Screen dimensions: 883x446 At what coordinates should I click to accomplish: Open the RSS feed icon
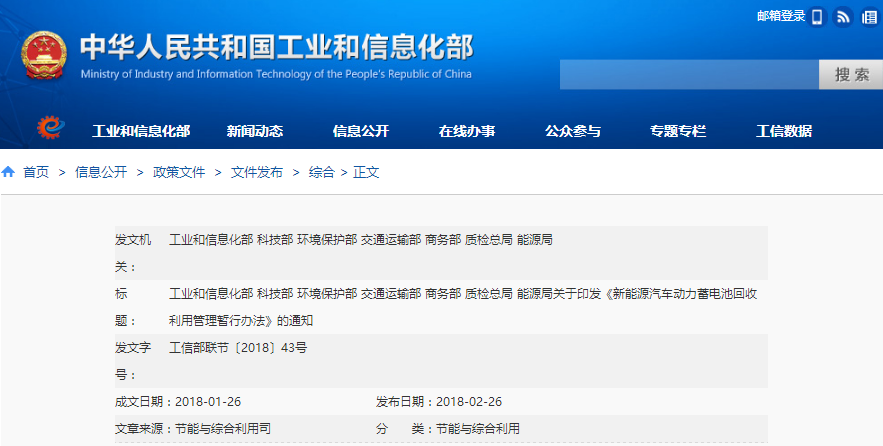pyautogui.click(x=843, y=16)
